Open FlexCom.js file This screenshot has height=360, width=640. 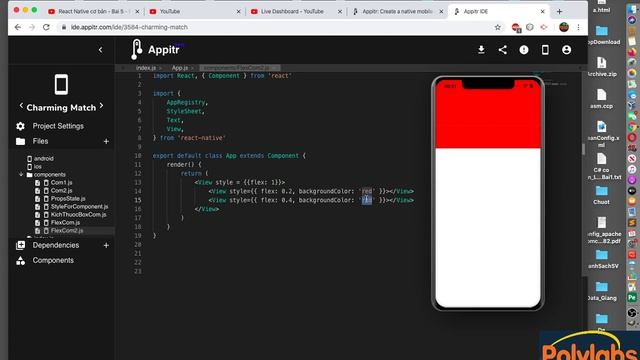tap(65, 222)
